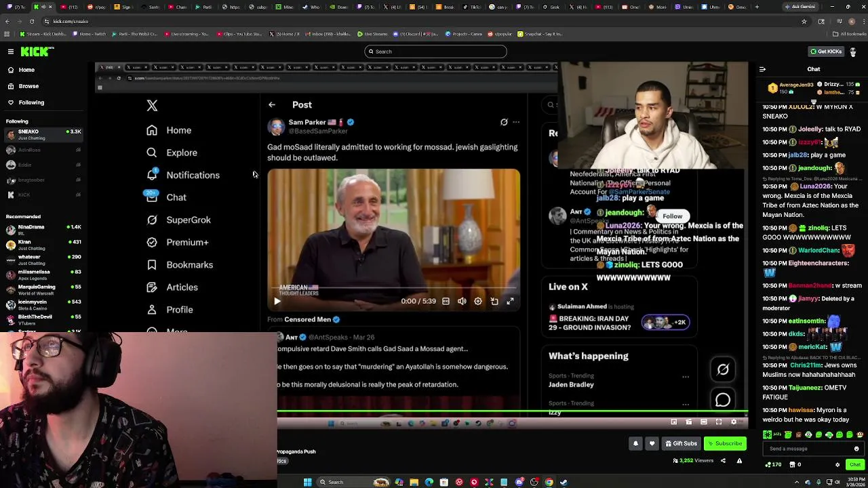
Task: Click the Grok icon on the post
Action: pos(504,122)
